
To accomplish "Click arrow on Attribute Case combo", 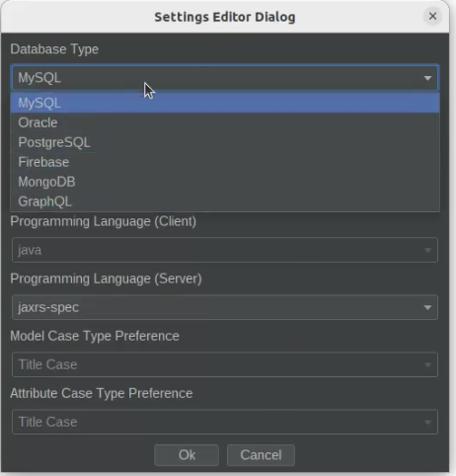I will point(427,422).
